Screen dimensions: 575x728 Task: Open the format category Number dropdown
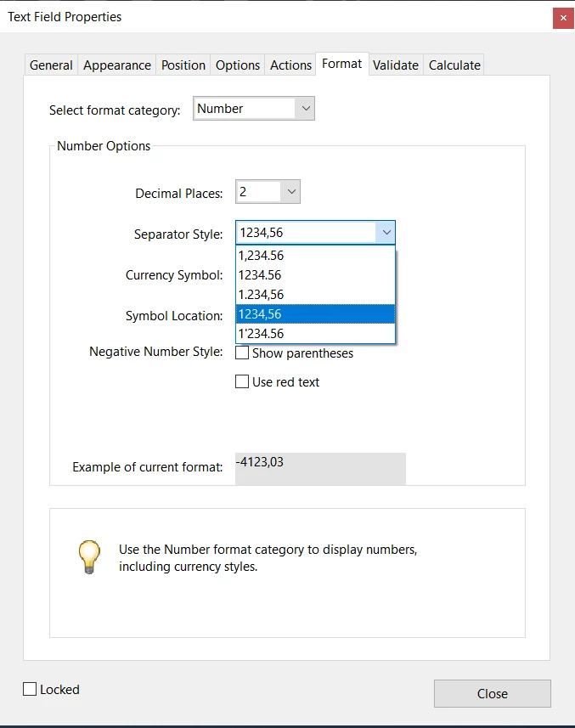(254, 108)
